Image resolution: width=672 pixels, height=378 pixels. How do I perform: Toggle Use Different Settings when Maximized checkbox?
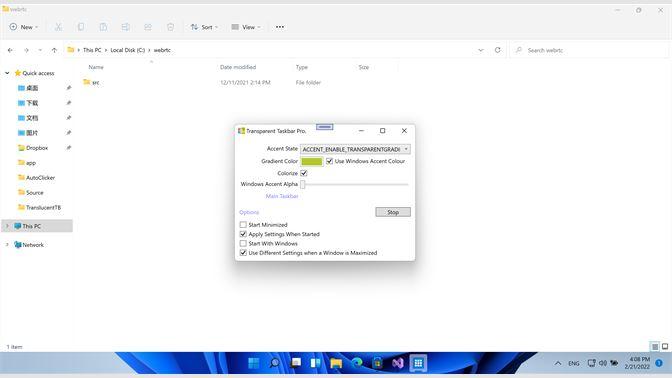pyautogui.click(x=243, y=253)
